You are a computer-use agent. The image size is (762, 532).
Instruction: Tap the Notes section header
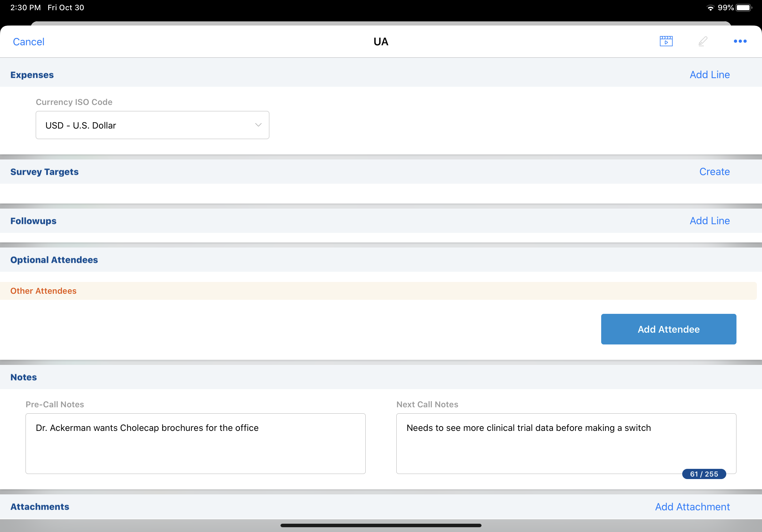pos(24,377)
